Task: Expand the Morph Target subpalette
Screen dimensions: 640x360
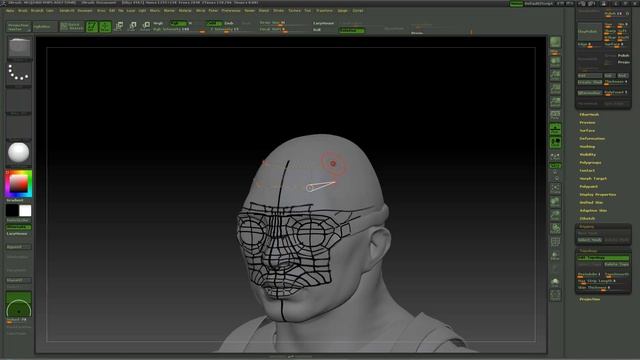Action: pyautogui.click(x=593, y=179)
